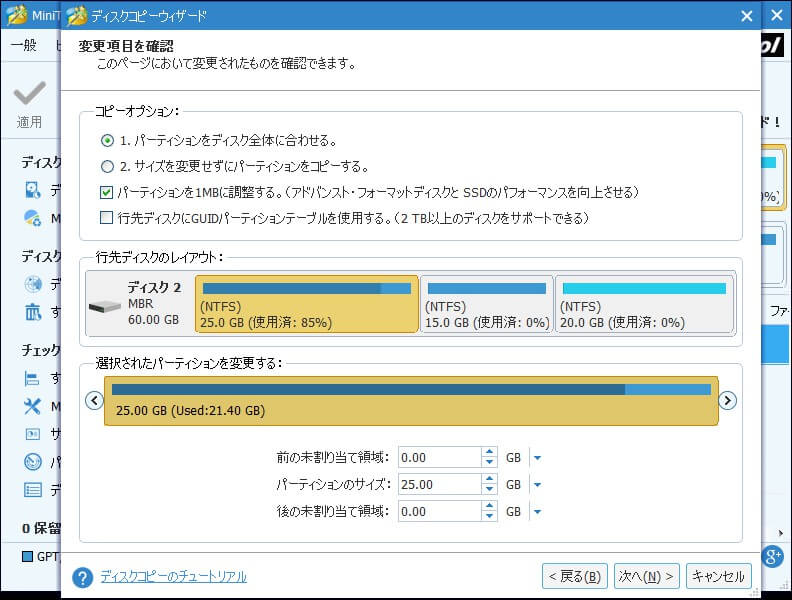Click the scroll right arrow in main window
This screenshot has width=792, height=600.
click(781, 533)
